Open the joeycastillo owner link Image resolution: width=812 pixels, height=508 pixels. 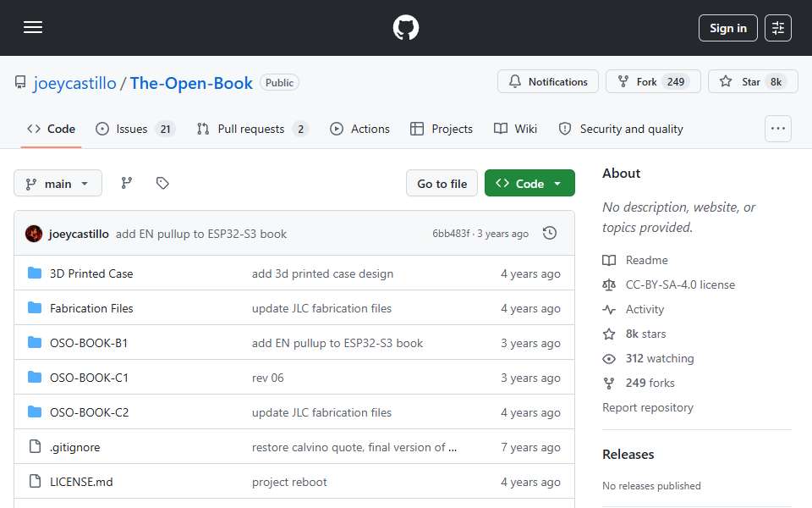pos(74,83)
